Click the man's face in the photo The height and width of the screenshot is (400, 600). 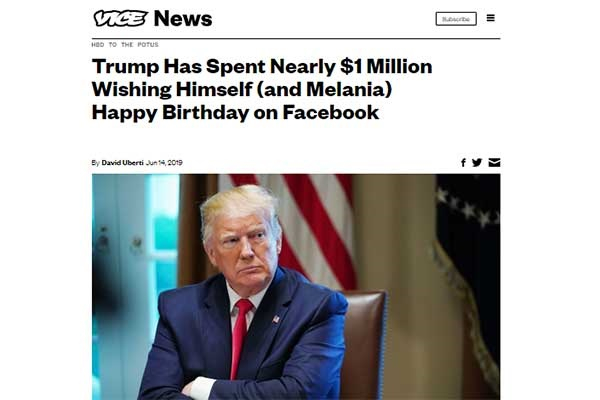[242, 240]
